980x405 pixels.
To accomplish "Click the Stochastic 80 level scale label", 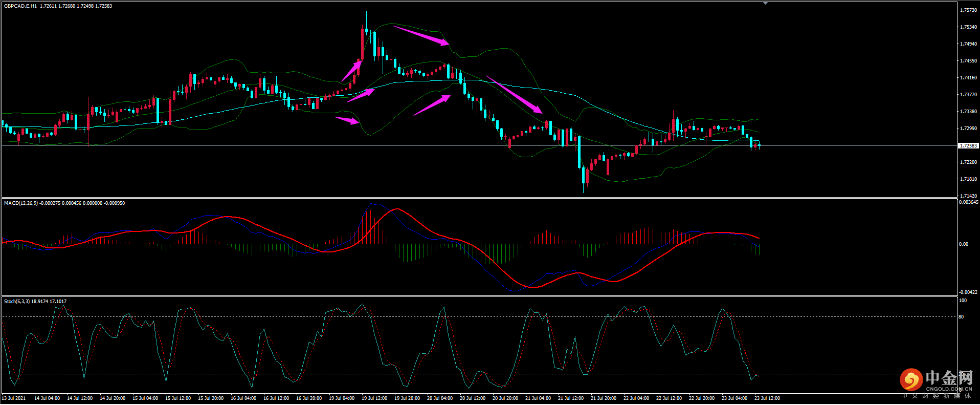I will (961, 317).
